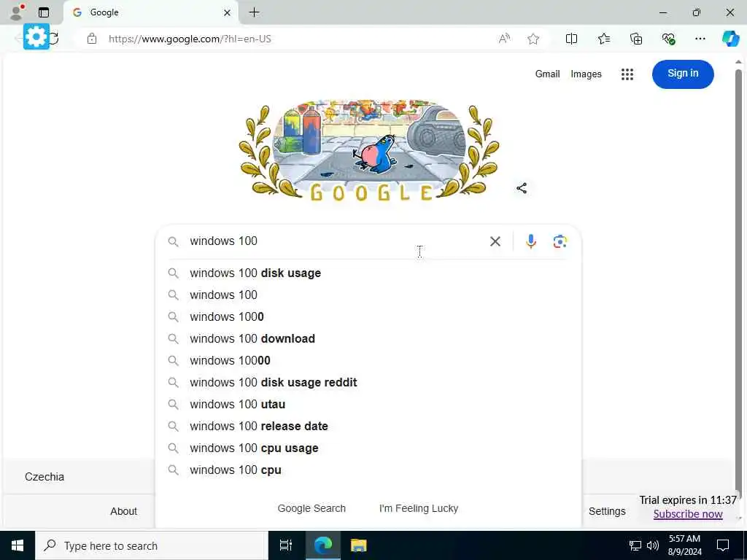Search by image with Lens icon
This screenshot has width=747, height=560.
[x=560, y=241]
